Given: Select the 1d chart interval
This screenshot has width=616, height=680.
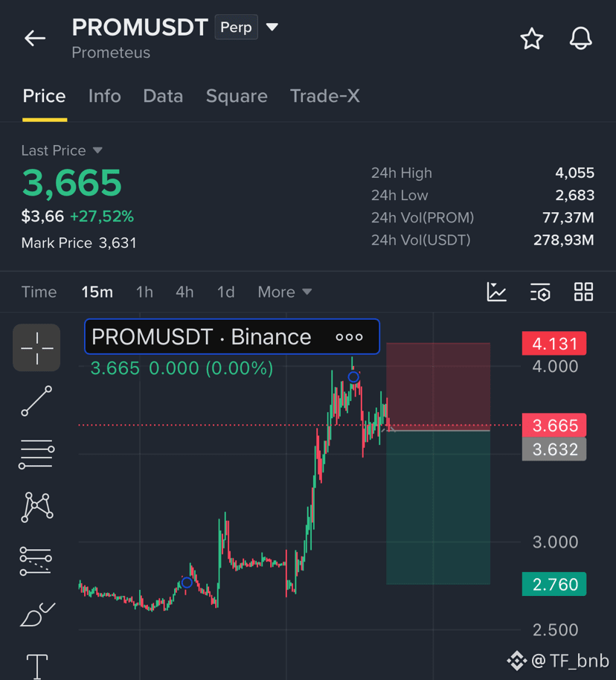Looking at the screenshot, I should point(225,292).
